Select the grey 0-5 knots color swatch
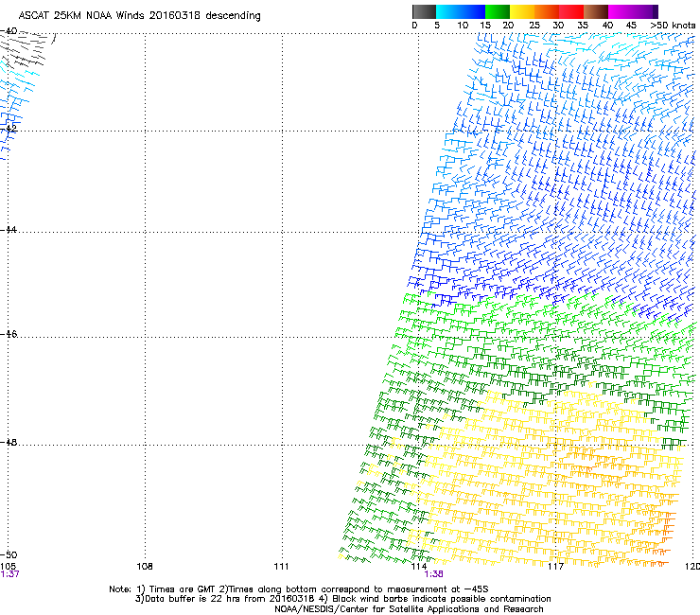 point(424,11)
